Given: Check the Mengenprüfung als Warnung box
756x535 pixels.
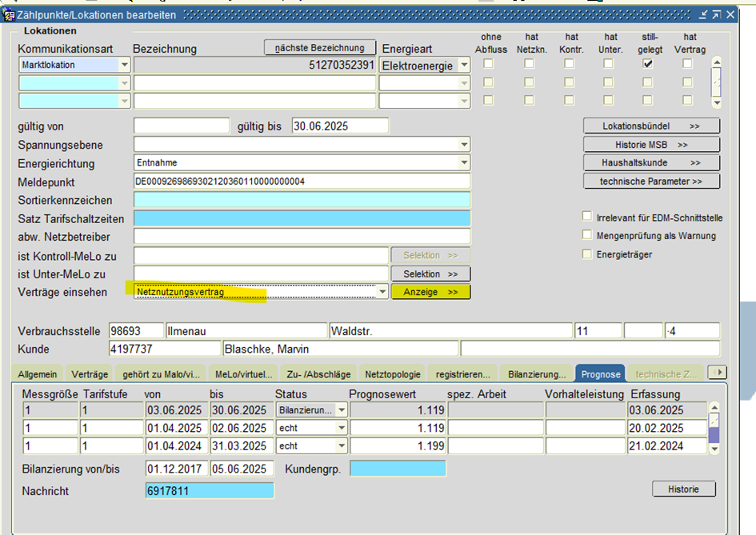Looking at the screenshot, I should 587,236.
